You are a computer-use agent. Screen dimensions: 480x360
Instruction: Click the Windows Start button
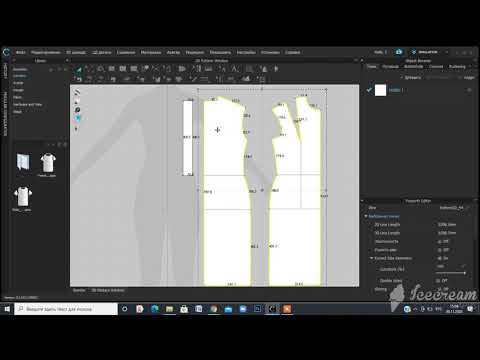pos(7,309)
